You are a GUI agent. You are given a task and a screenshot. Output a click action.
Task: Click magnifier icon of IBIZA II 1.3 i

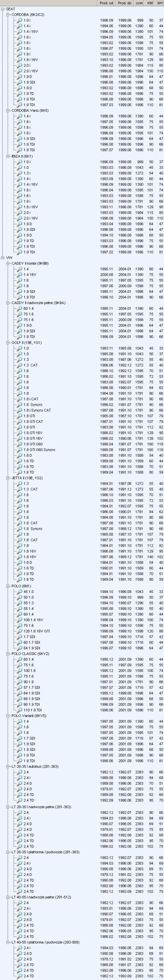[x=20, y=173]
